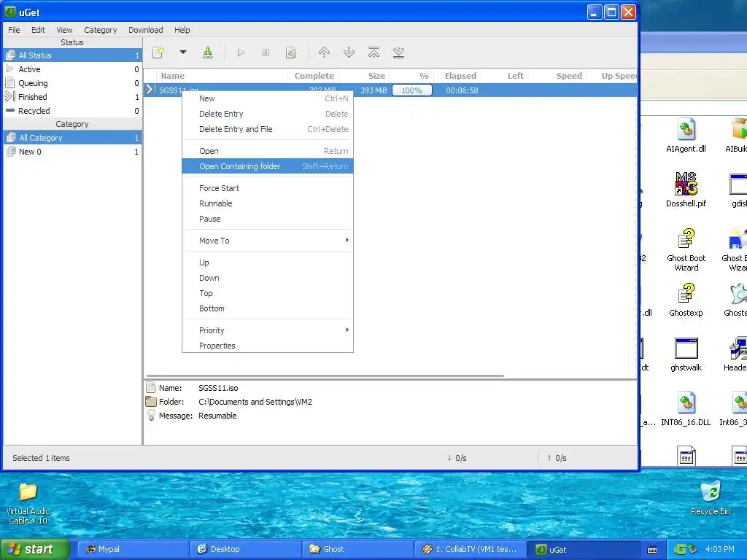
Task: Click the Move Up toolbar icon
Action: coord(324,52)
